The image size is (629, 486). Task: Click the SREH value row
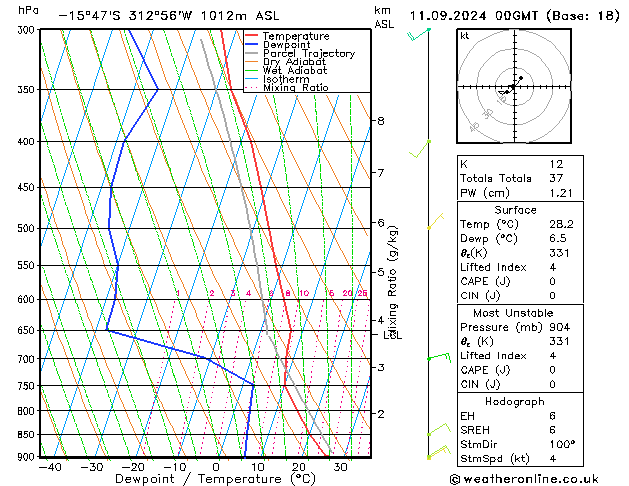[x=520, y=430]
